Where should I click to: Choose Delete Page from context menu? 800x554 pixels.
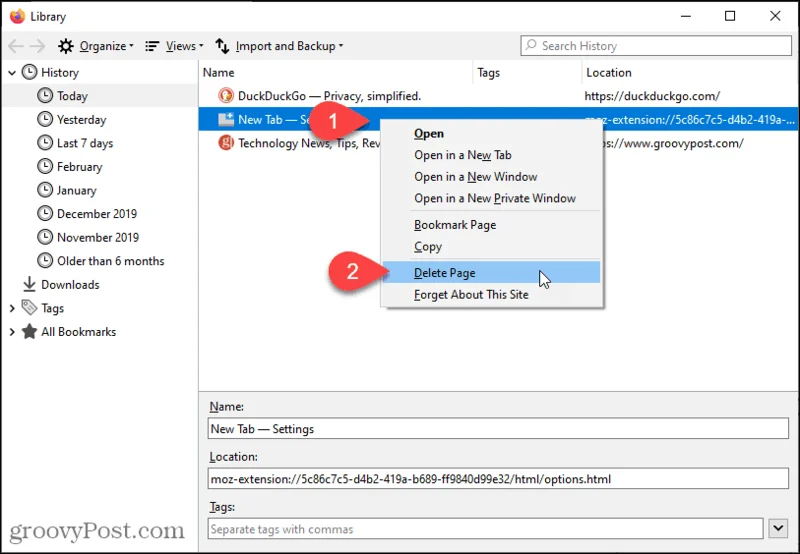coord(491,273)
